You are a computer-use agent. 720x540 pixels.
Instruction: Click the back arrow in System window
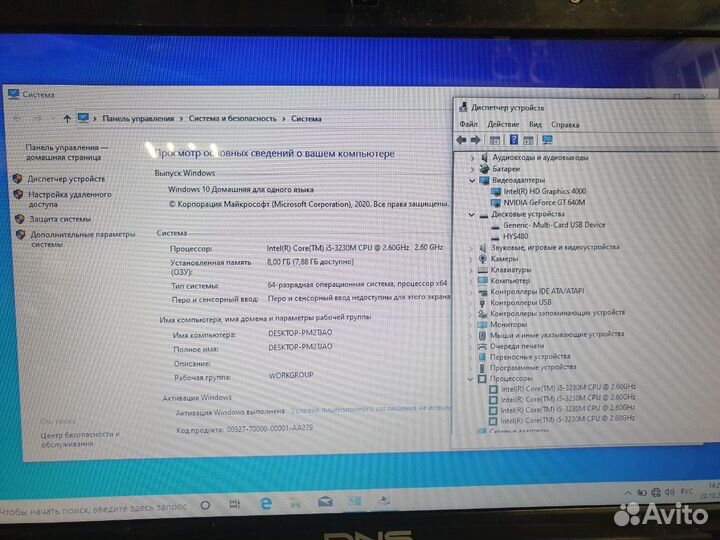coord(17,119)
